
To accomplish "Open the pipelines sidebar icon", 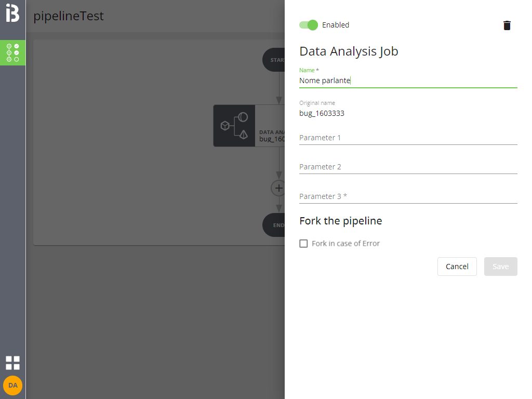I will tap(12, 52).
